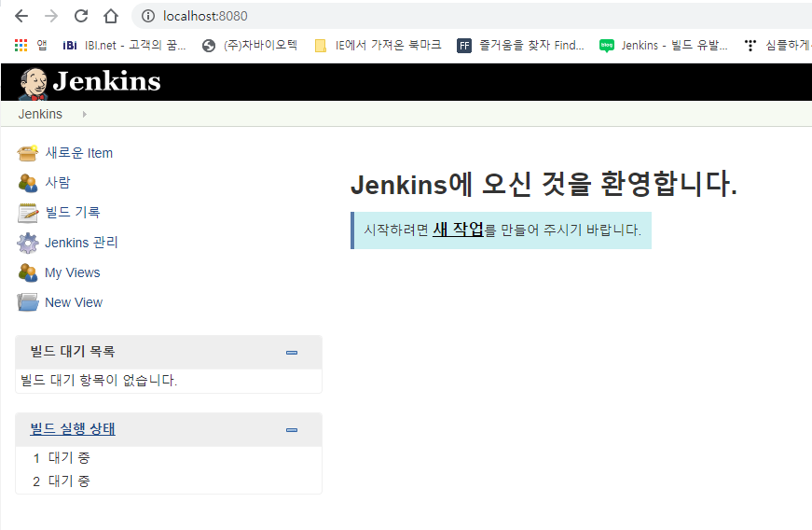The image size is (812, 530).
Task: Collapse the 빌드 실행 상태 panel
Action: tap(292, 430)
